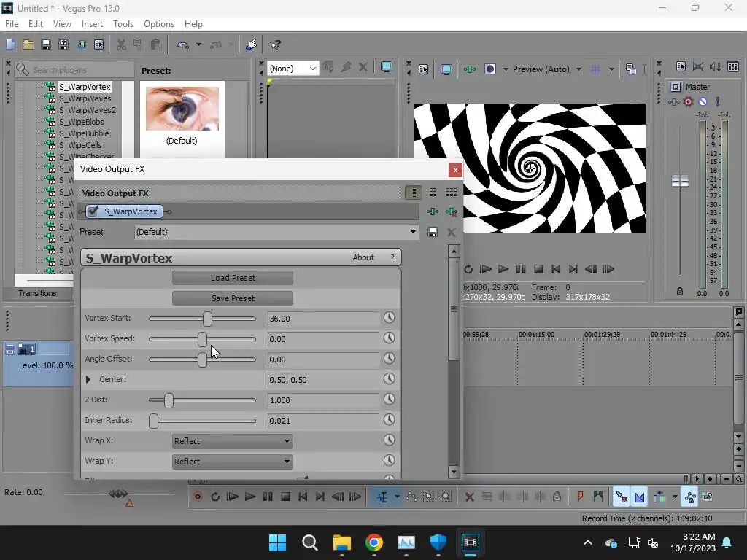Screen dimensions: 747x560
Task: Click the Vortex Start slider handle
Action: 207,319
